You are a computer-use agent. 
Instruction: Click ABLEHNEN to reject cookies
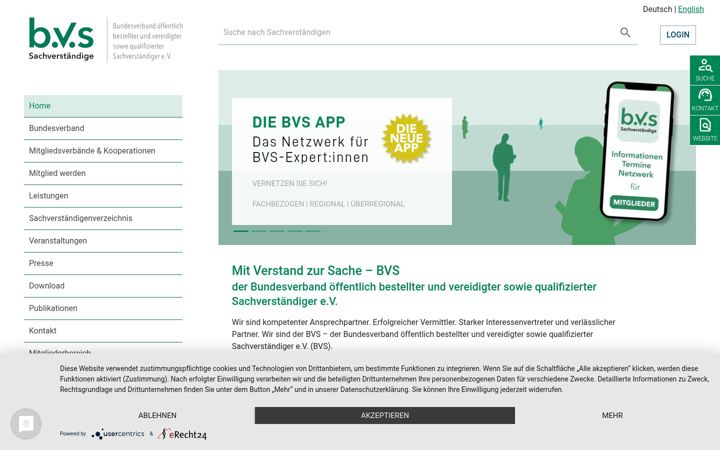click(x=157, y=415)
